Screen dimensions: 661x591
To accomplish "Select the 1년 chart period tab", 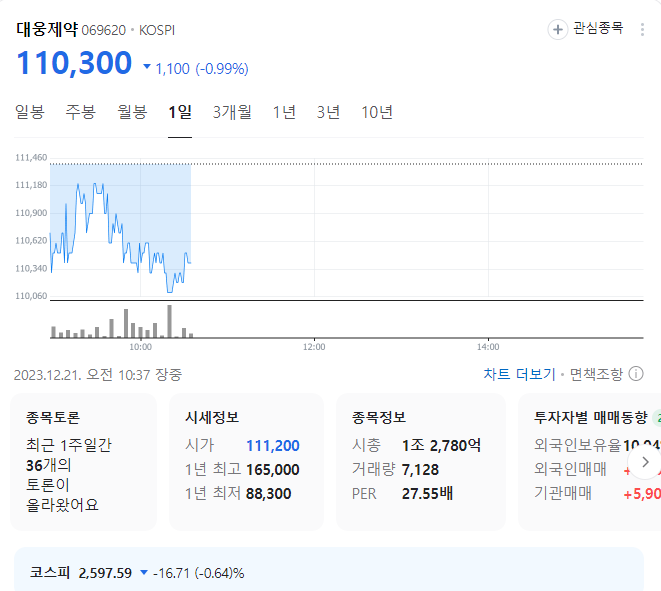I will pos(284,112).
